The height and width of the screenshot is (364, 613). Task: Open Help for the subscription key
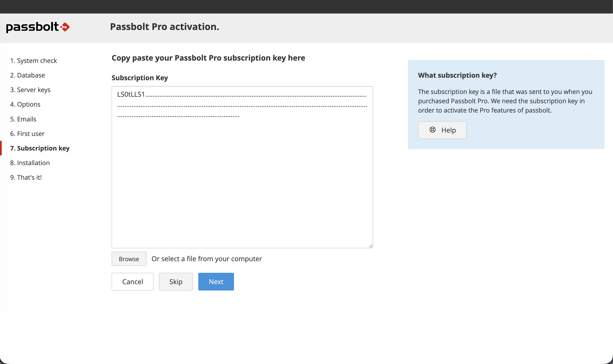tap(442, 130)
